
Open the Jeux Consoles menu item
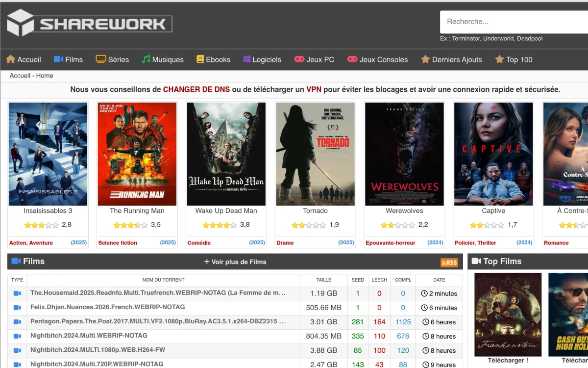click(x=377, y=59)
